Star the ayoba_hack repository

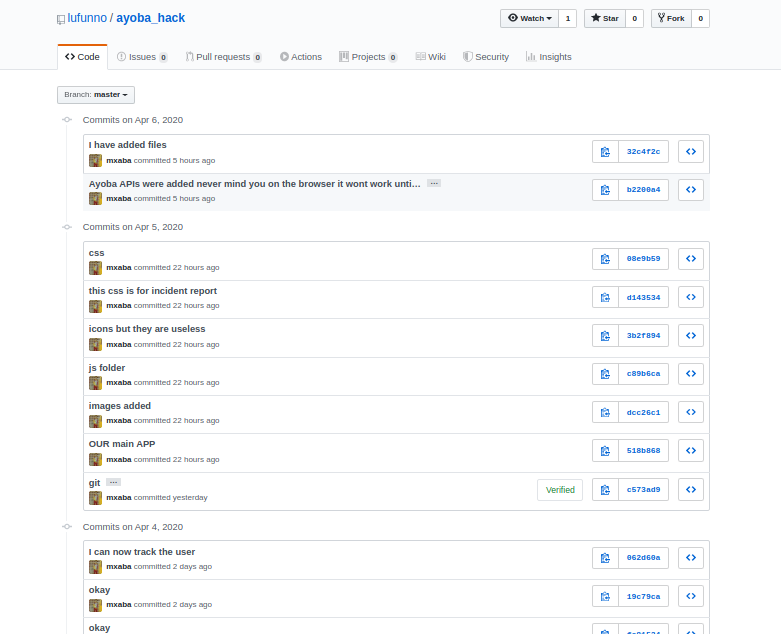605,18
